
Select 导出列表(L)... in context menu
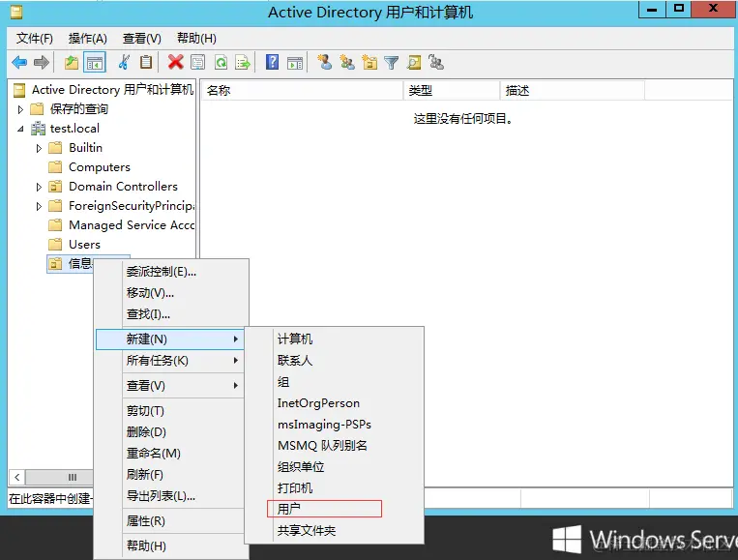click(170, 496)
